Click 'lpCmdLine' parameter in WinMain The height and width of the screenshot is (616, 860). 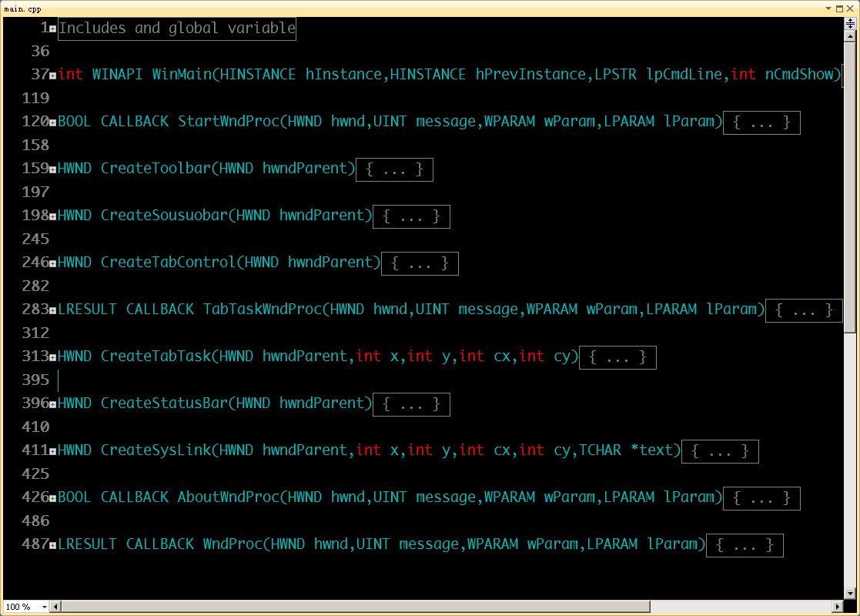click(x=684, y=75)
